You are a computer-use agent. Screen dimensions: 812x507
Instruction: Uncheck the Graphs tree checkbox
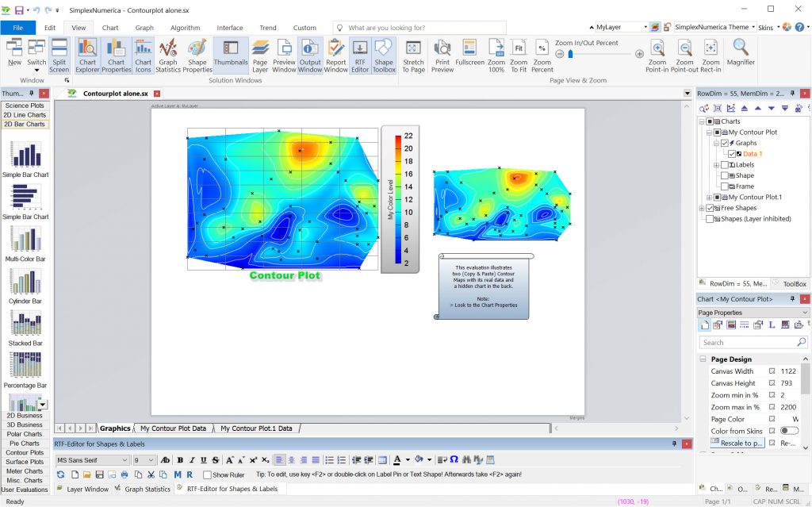click(x=725, y=143)
